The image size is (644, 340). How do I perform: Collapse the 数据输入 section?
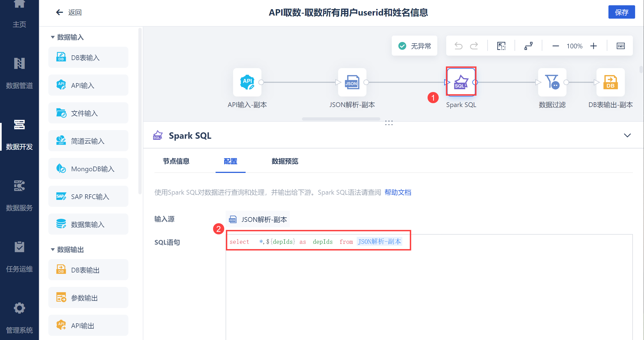[53, 37]
